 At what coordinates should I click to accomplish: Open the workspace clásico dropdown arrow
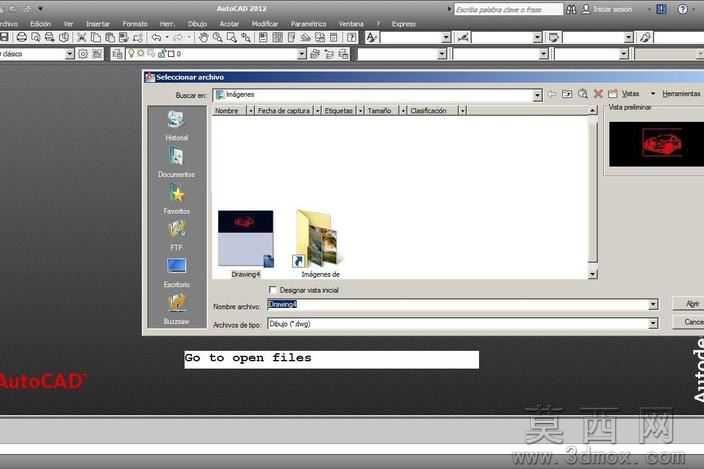coord(70,54)
